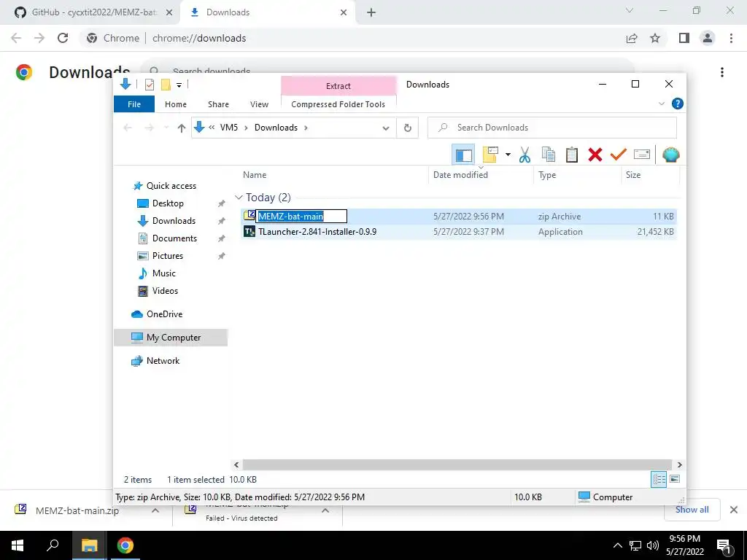Click the Explorer window icon in its title bar

click(x=125, y=85)
